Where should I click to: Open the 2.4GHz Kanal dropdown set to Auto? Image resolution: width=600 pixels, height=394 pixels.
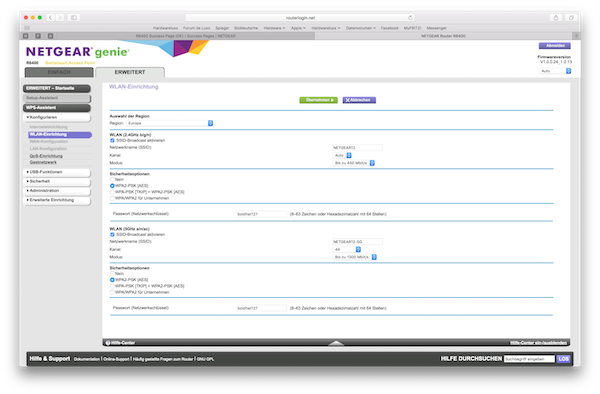click(x=342, y=155)
